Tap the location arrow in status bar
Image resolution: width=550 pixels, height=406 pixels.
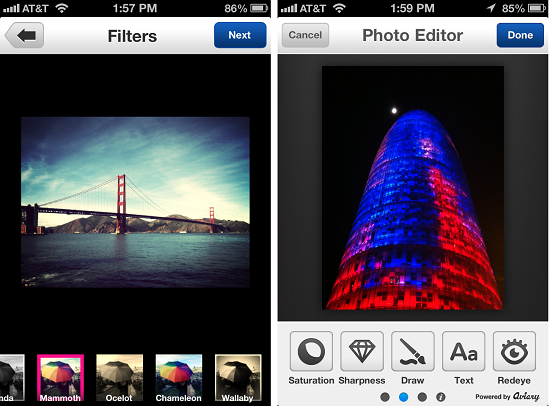[491, 8]
